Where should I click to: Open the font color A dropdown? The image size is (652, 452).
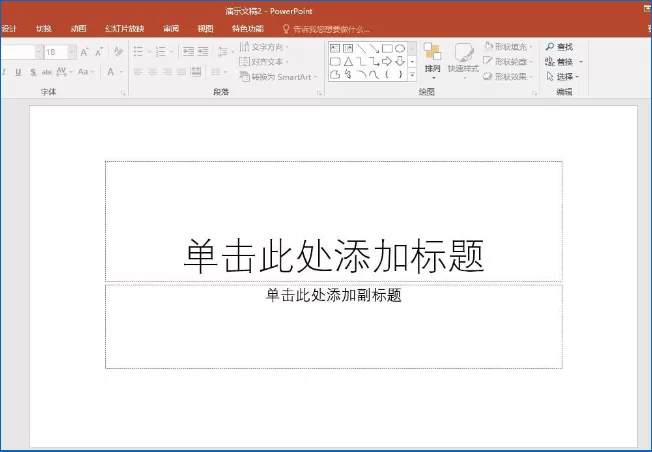pos(121,72)
